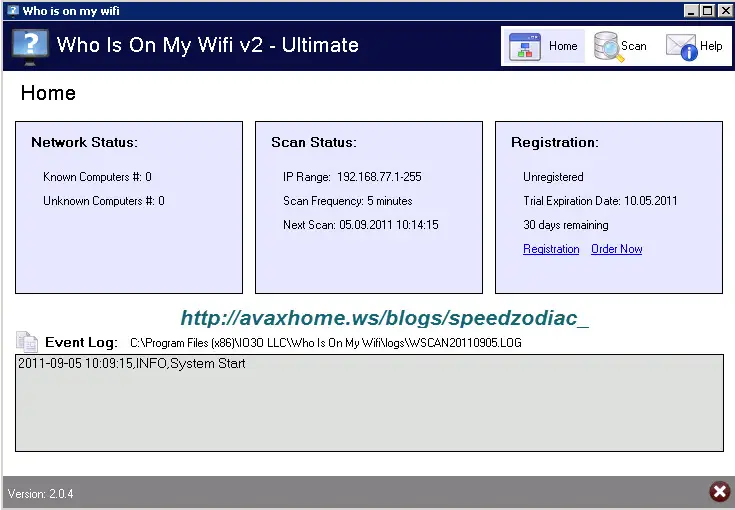The width and height of the screenshot is (735, 510).
Task: Click "IP Range: 192.168.77.1-255" text
Action: click(352, 177)
